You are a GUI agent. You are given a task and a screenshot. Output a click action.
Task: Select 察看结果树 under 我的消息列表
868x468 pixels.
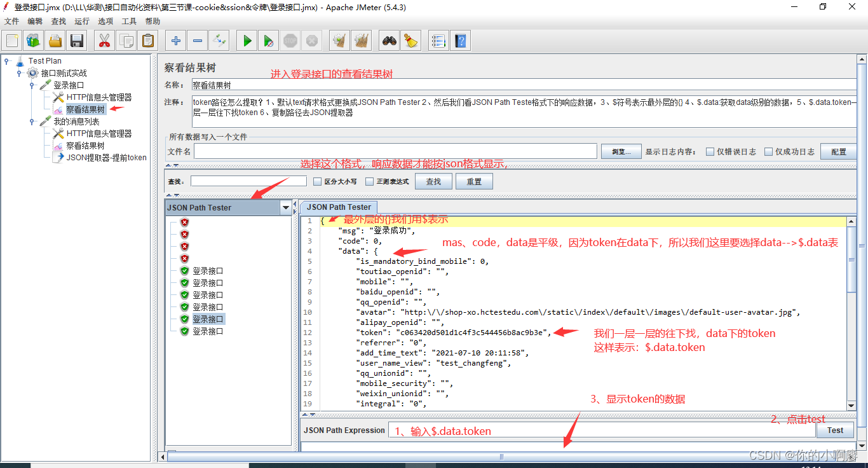[85, 146]
